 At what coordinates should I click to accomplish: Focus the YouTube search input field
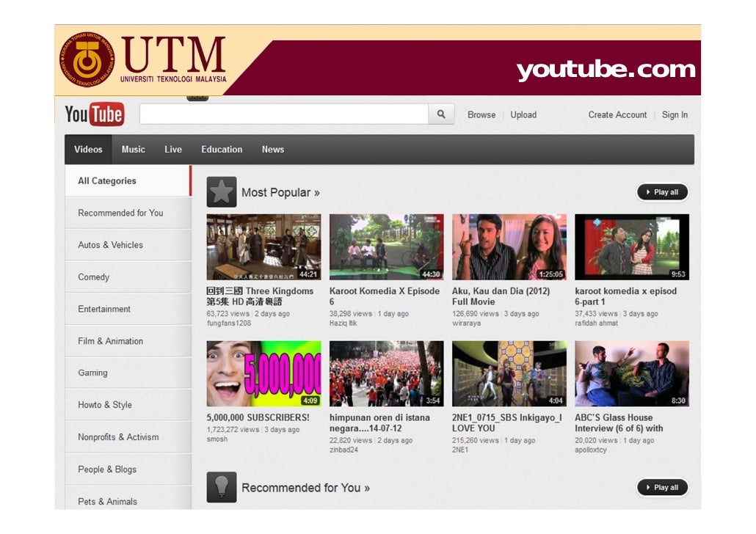click(x=284, y=114)
